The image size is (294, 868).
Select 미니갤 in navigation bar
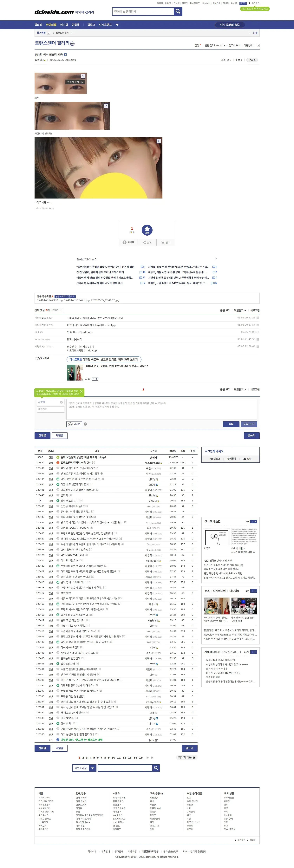coord(64,25)
